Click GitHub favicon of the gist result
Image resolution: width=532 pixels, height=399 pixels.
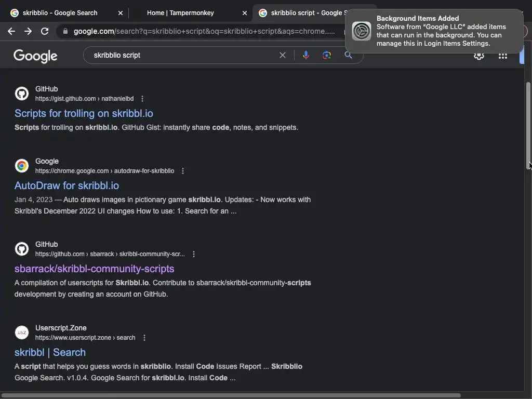click(22, 94)
